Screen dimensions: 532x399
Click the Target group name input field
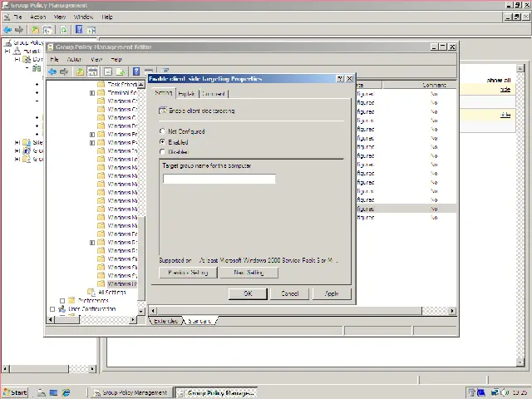pyautogui.click(x=219, y=179)
